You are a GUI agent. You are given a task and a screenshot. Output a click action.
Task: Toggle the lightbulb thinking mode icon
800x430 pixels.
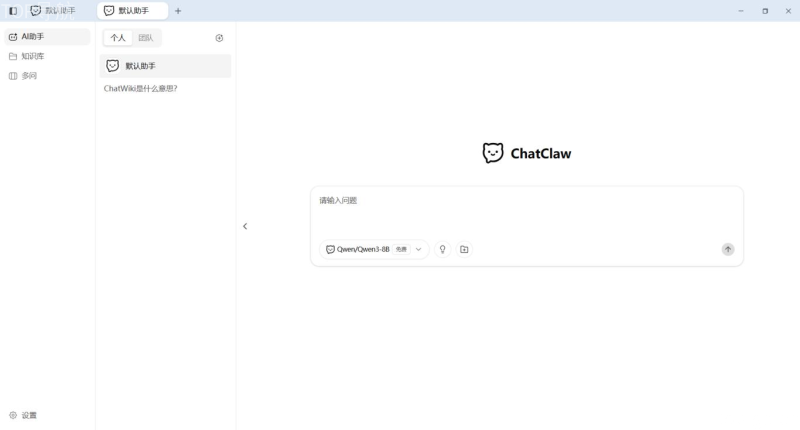point(442,249)
